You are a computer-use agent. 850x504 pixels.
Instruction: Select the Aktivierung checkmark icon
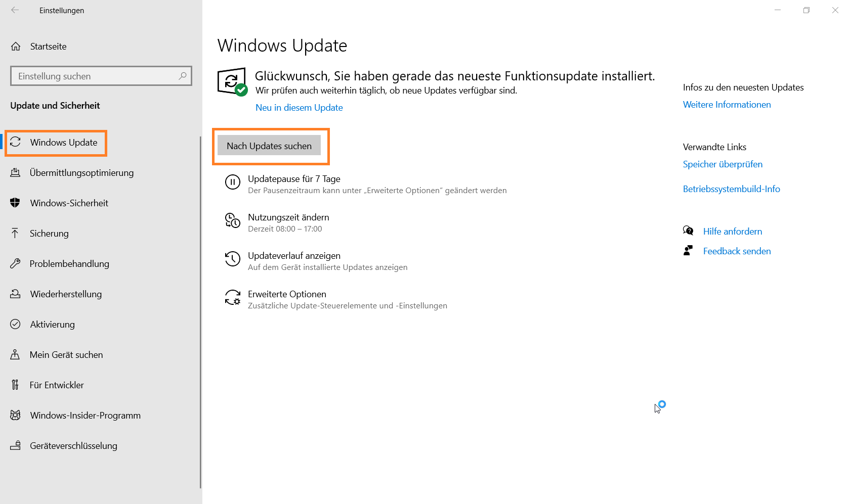click(16, 324)
